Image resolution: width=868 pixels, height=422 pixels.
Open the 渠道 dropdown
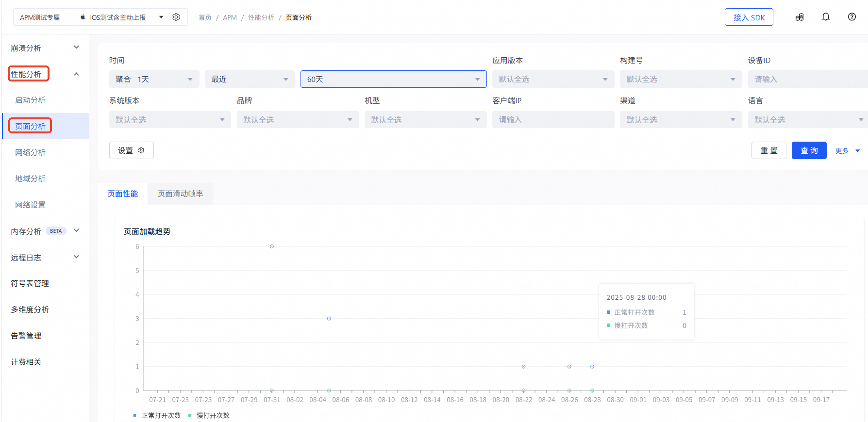coord(681,119)
